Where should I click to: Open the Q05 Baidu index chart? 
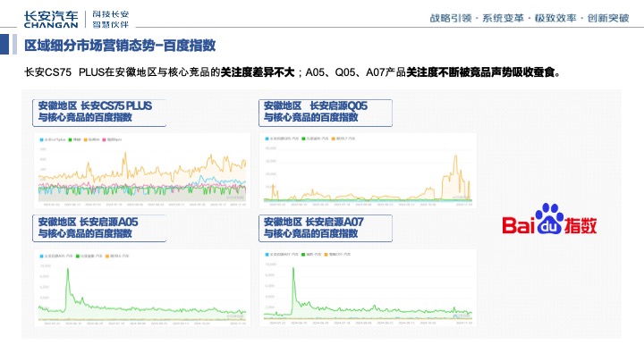tap(368, 171)
